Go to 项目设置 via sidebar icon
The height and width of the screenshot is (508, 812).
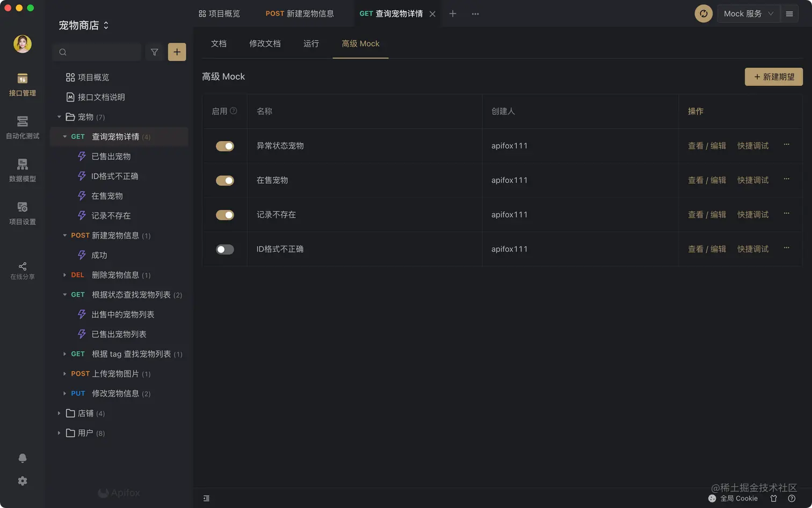(x=22, y=212)
